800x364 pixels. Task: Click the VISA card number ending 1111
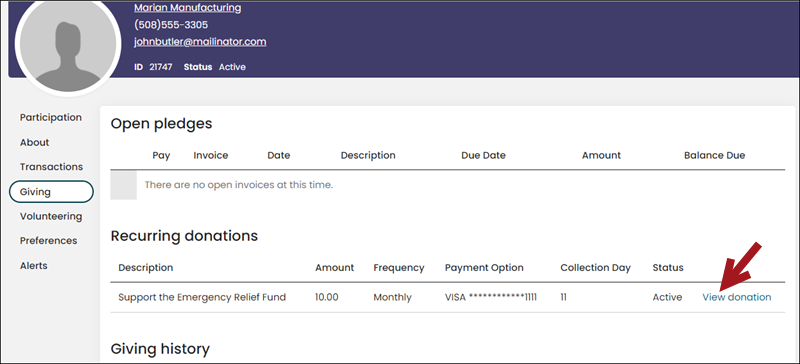coord(491,297)
